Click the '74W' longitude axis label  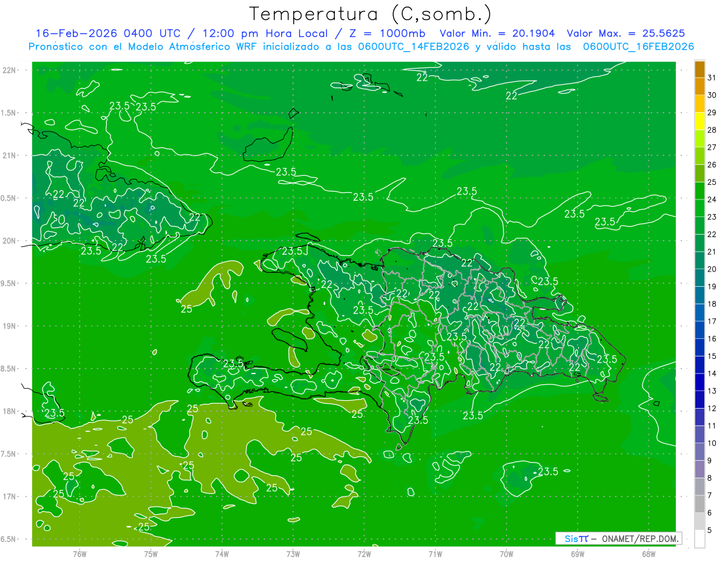221,554
